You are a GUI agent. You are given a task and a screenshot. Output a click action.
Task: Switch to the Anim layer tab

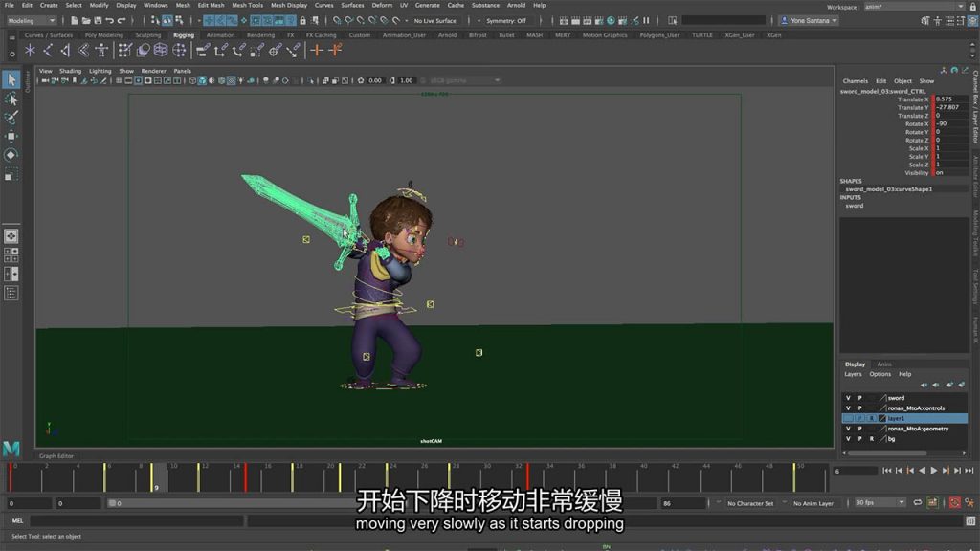click(883, 364)
